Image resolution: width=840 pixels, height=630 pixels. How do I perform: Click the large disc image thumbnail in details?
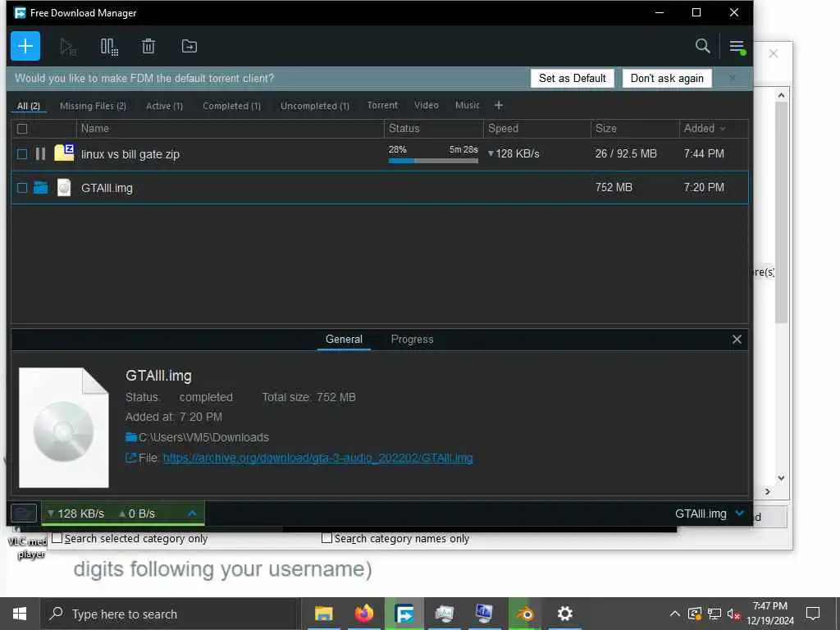(x=64, y=427)
